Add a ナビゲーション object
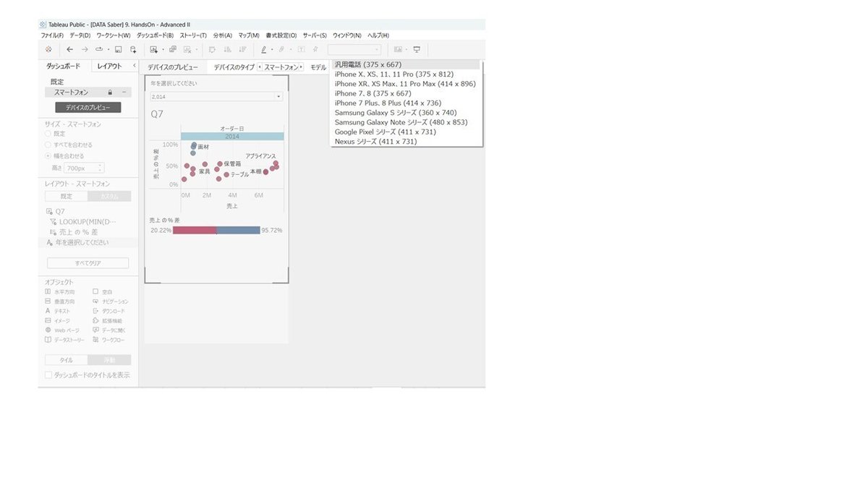This screenshot has width=868, height=488. [x=116, y=301]
